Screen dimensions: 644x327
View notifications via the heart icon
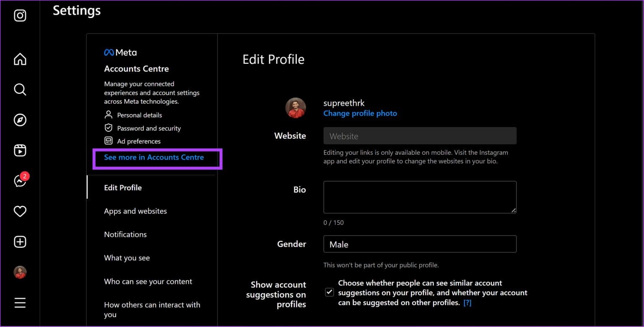coord(20,212)
